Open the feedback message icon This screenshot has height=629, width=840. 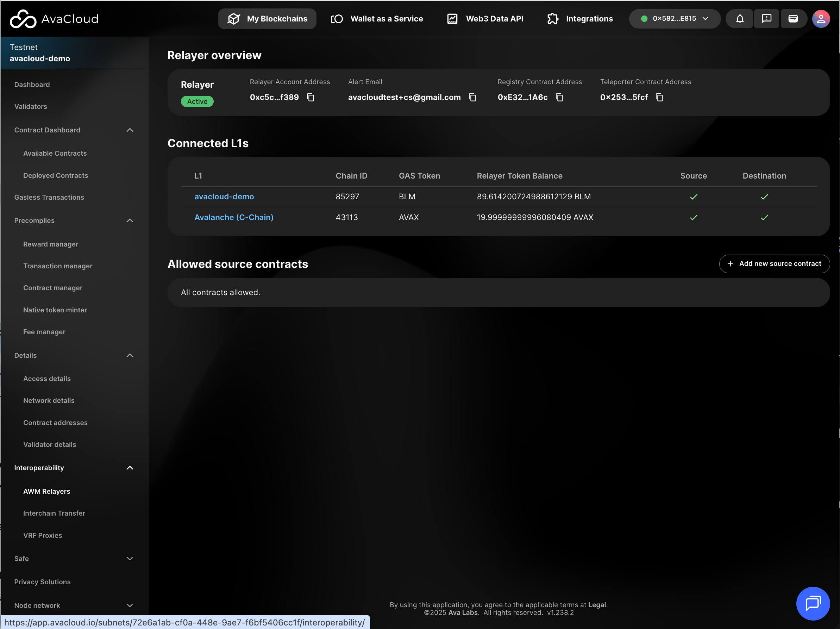pos(766,19)
